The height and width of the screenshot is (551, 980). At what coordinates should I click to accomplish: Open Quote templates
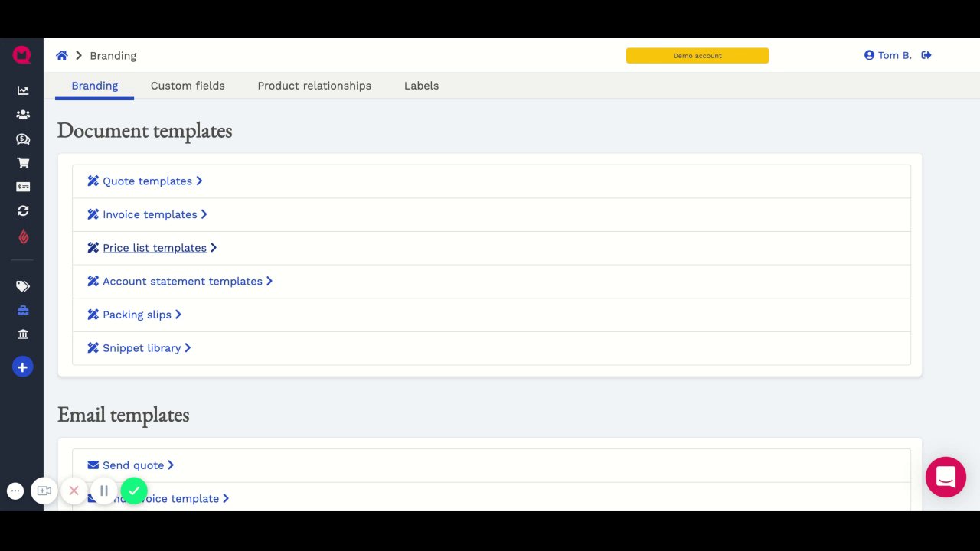pos(147,181)
